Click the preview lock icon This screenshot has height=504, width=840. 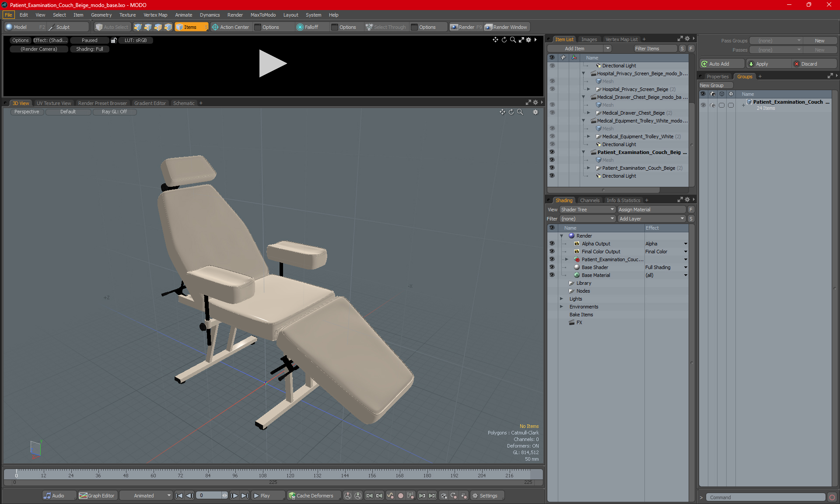pos(114,40)
